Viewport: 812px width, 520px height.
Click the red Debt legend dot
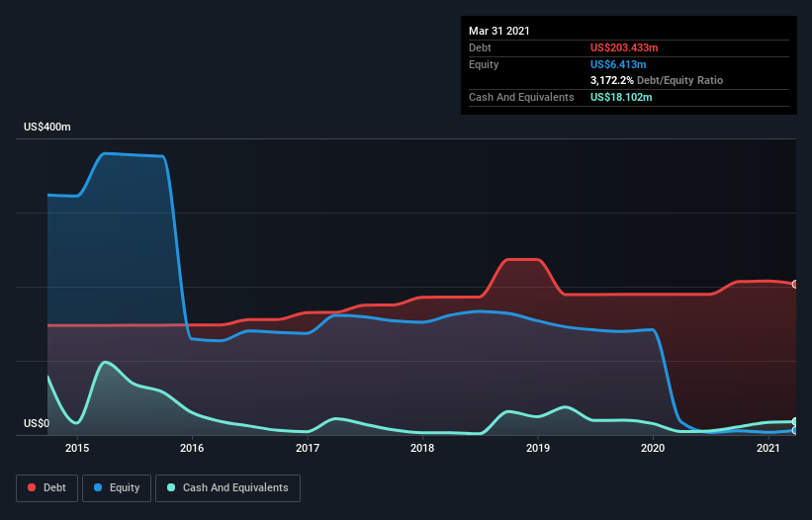32,487
